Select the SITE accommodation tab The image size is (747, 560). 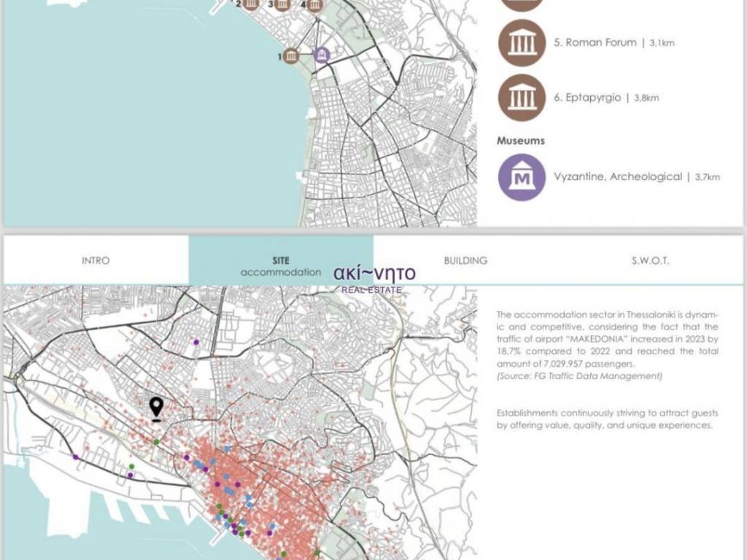[x=281, y=266]
